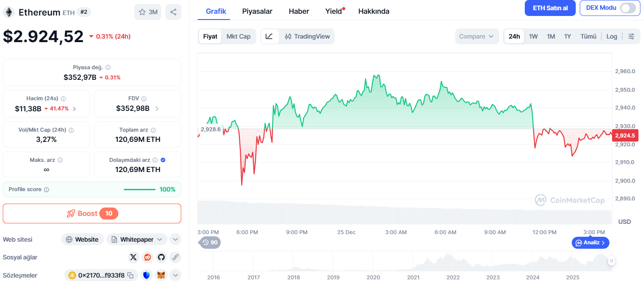644x282 pixels.
Task: Select Mkt Cap chart mode
Action: point(238,36)
